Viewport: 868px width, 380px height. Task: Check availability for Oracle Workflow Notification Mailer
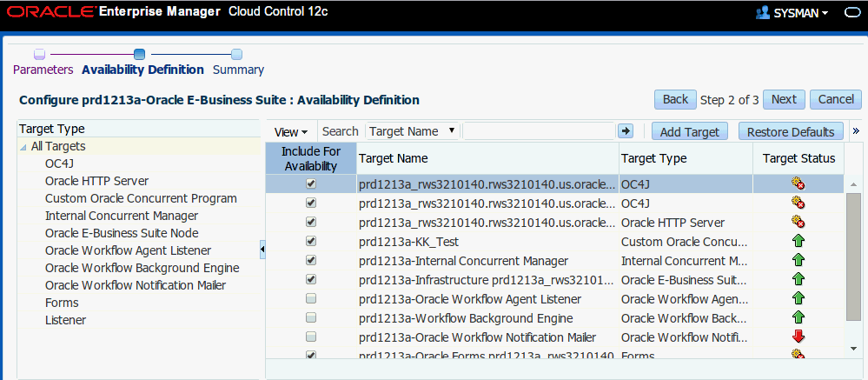pos(311,337)
